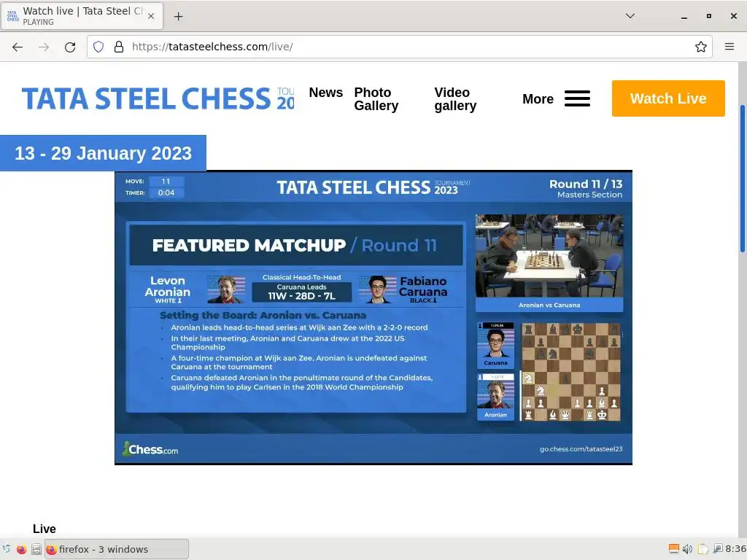The height and width of the screenshot is (560, 747).
Task: Click the 11W - 28D - 7L score
Action: point(301,296)
